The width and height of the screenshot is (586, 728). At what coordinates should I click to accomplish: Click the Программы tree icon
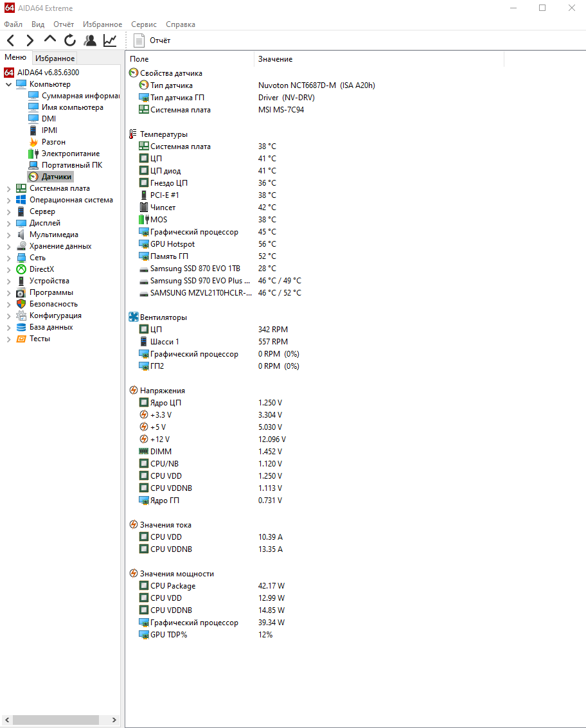(x=21, y=292)
